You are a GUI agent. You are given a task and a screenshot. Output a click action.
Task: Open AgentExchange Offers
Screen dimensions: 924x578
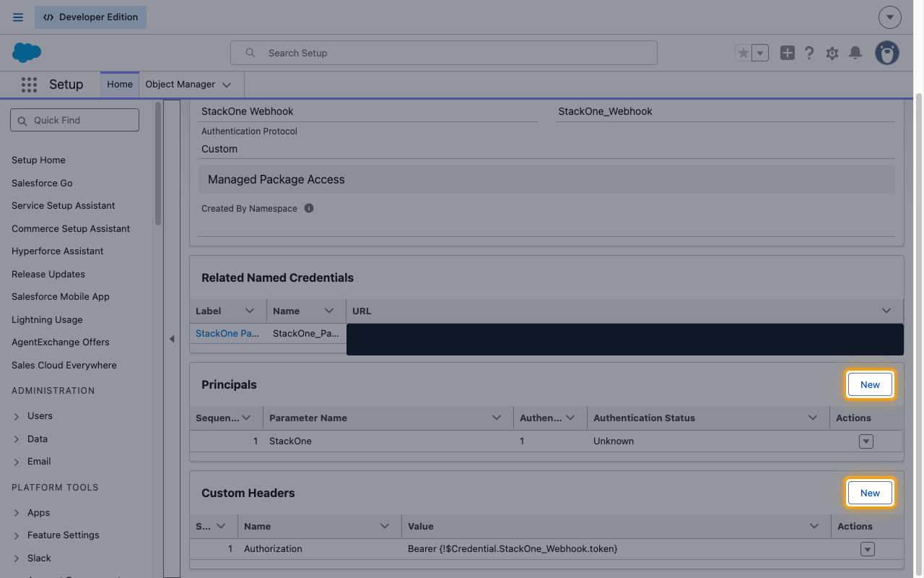point(61,342)
